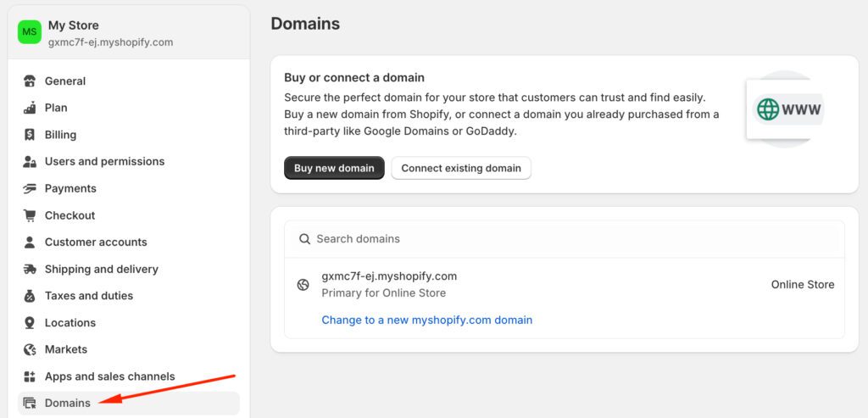Click the Shipping and delivery truck icon

[x=30, y=269]
